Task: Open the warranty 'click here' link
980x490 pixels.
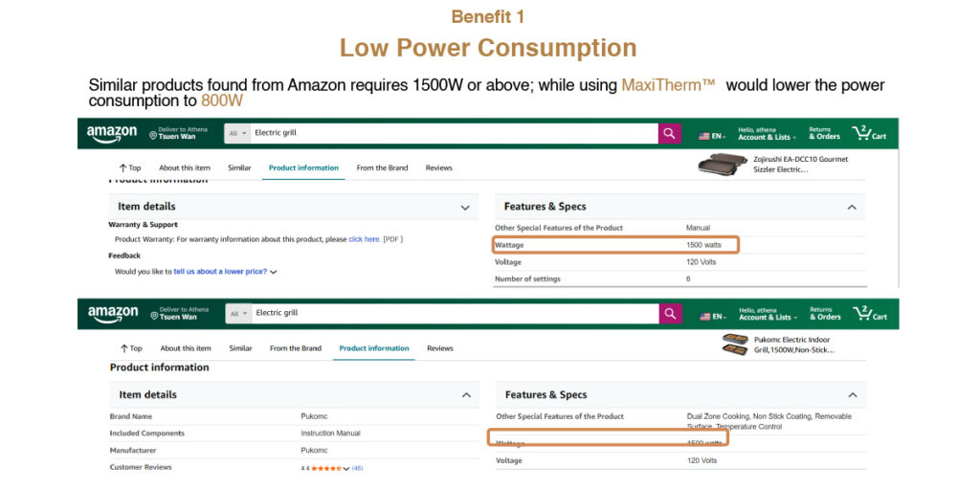Action: pos(364,239)
